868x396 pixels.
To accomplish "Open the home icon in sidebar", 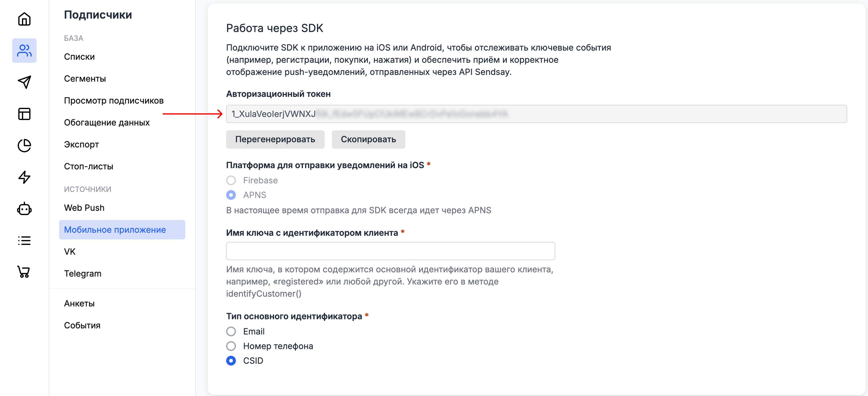I will [24, 19].
